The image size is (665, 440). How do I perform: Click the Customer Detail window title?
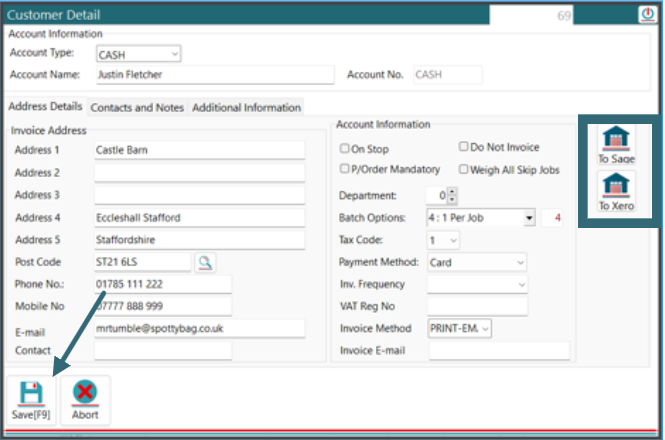point(53,15)
